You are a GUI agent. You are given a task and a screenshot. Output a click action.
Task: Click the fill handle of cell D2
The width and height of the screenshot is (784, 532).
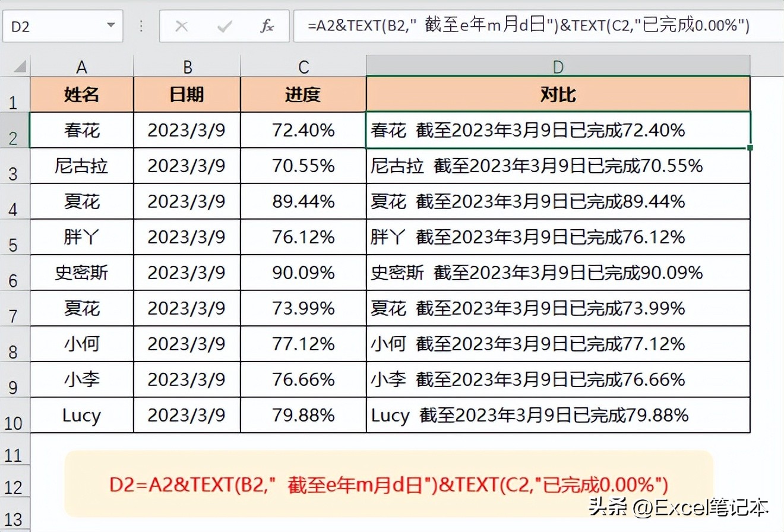click(x=750, y=148)
